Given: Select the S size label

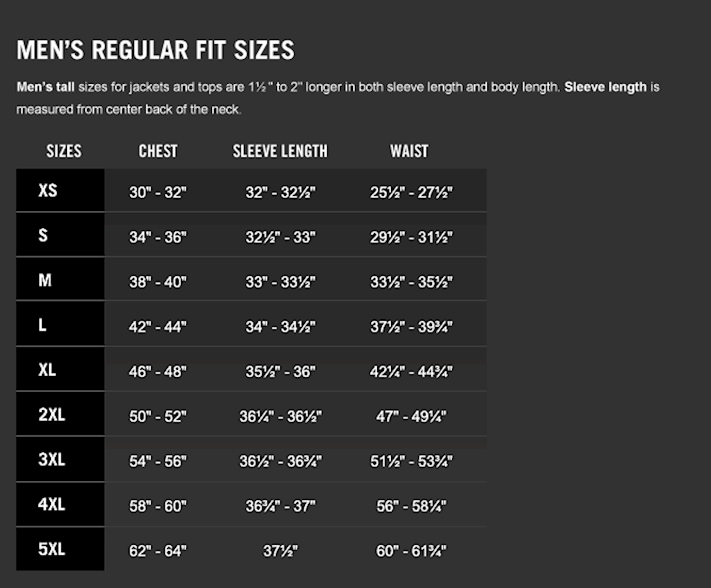Looking at the screenshot, I should 43,235.
